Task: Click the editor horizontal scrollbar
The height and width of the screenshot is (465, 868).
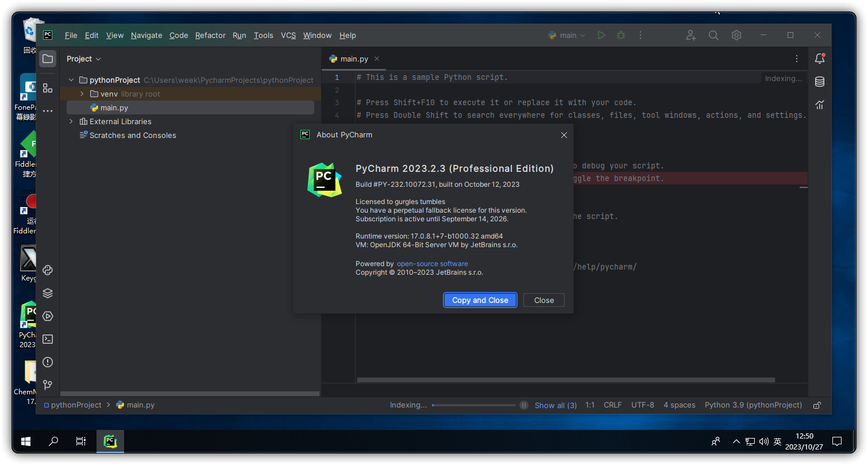Action: coord(565,380)
